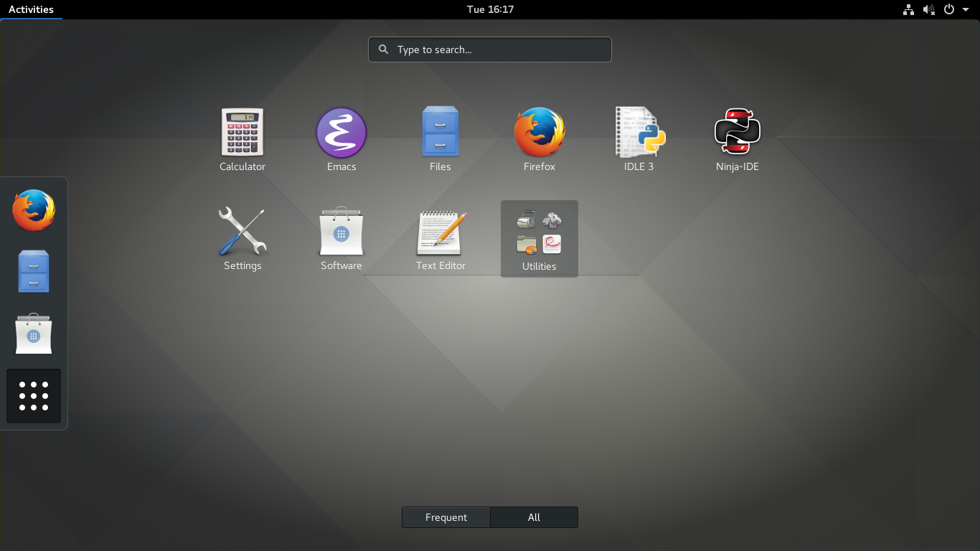Click the network status icon in top bar
Screen dimensions: 980x551
(x=909, y=9)
